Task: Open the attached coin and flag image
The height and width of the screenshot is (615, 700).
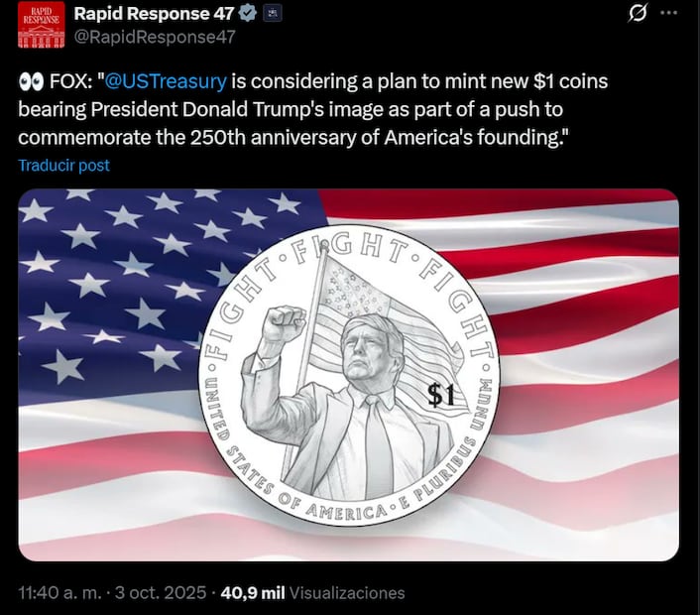Action: [349, 375]
